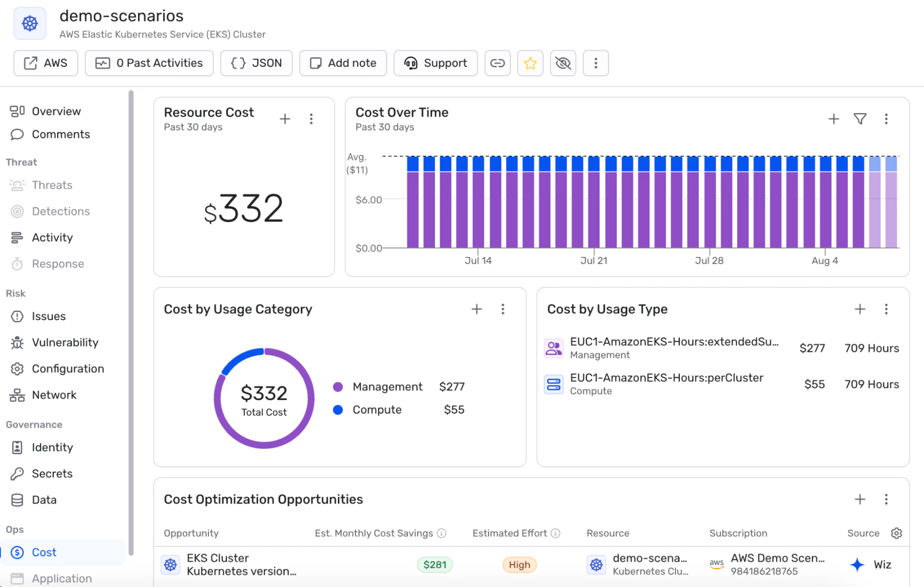The image size is (924, 587).
Task: Open Cost by Usage Type options menu
Action: click(886, 309)
